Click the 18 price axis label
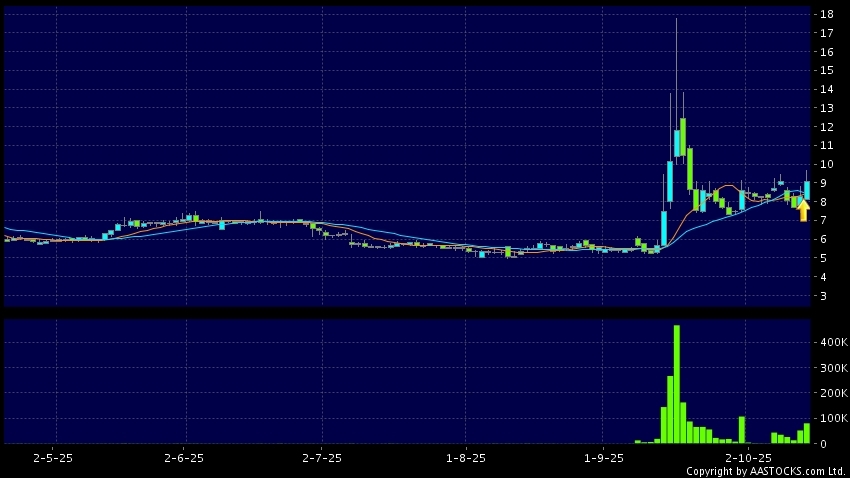 click(x=827, y=14)
